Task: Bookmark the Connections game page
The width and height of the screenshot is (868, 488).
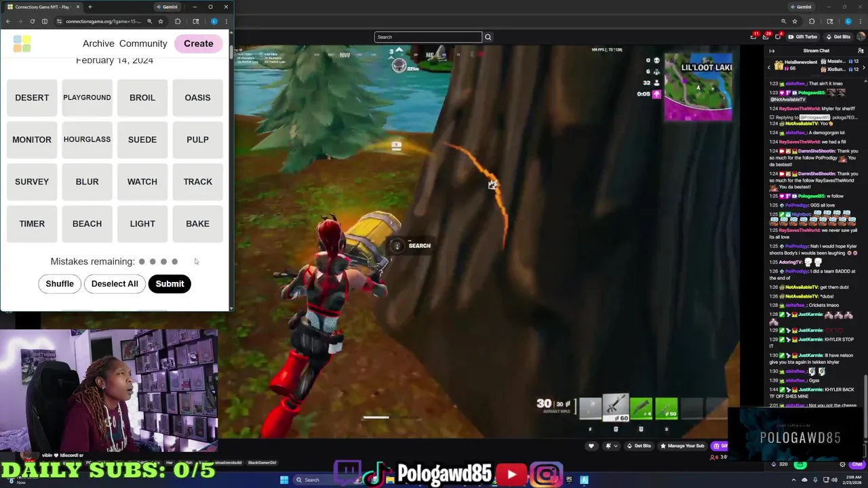Action: click(161, 21)
